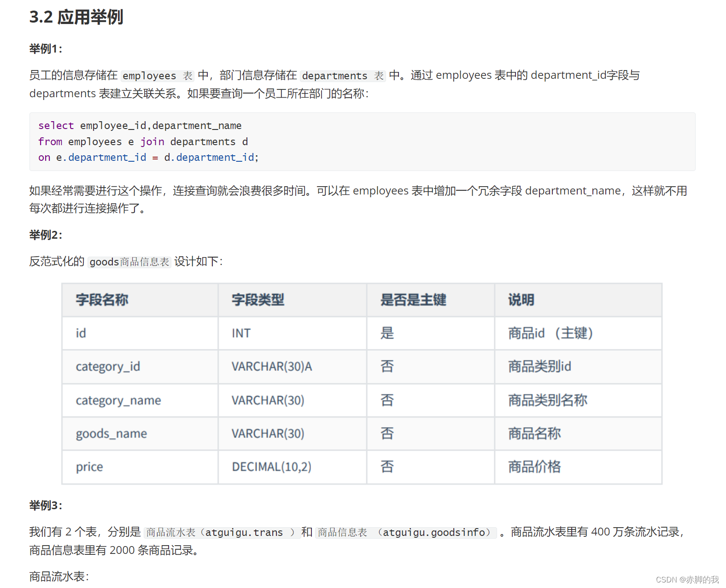Click the inline code '商品信息表（atguigu.goodsinfo）'
Screen dimensions: 726x588
[x=406, y=533]
